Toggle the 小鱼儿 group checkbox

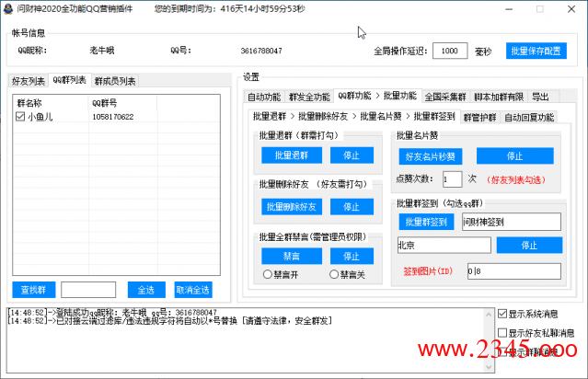20,117
